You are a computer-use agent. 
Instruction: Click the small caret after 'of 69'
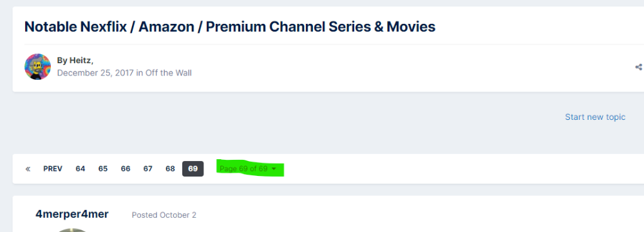(274, 169)
